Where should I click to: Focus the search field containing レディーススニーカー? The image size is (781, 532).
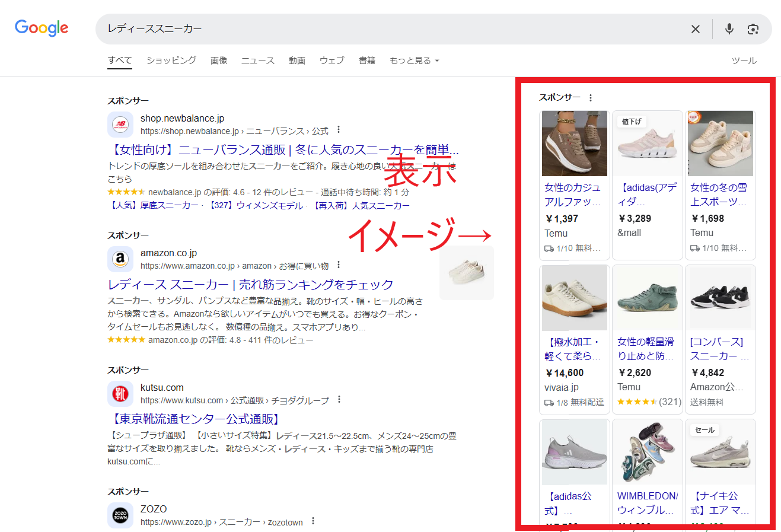coord(391,29)
